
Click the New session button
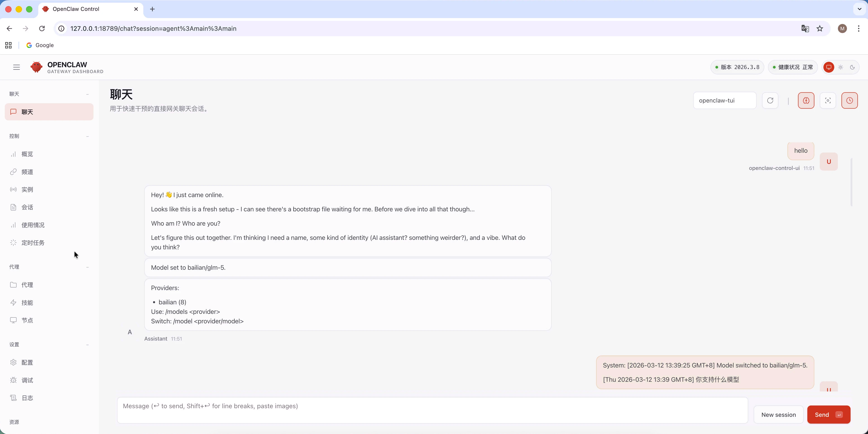pyautogui.click(x=778, y=415)
